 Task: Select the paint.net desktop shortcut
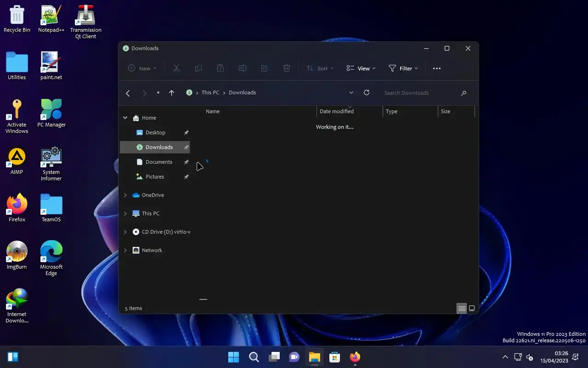(x=51, y=66)
